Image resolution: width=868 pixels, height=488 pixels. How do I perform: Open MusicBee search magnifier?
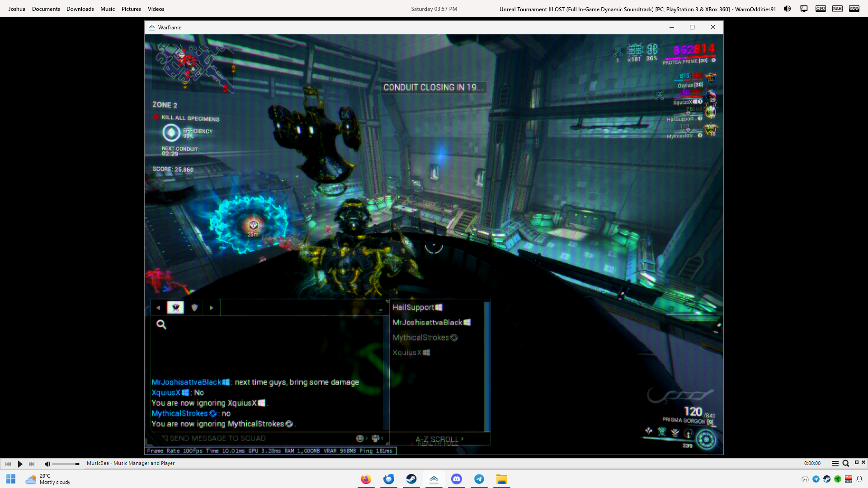click(x=845, y=463)
